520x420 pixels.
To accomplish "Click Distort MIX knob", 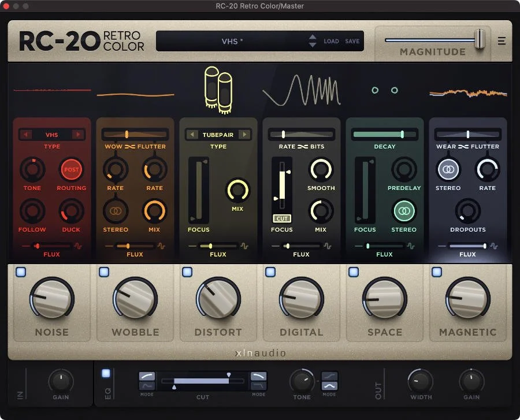I will tap(237, 190).
